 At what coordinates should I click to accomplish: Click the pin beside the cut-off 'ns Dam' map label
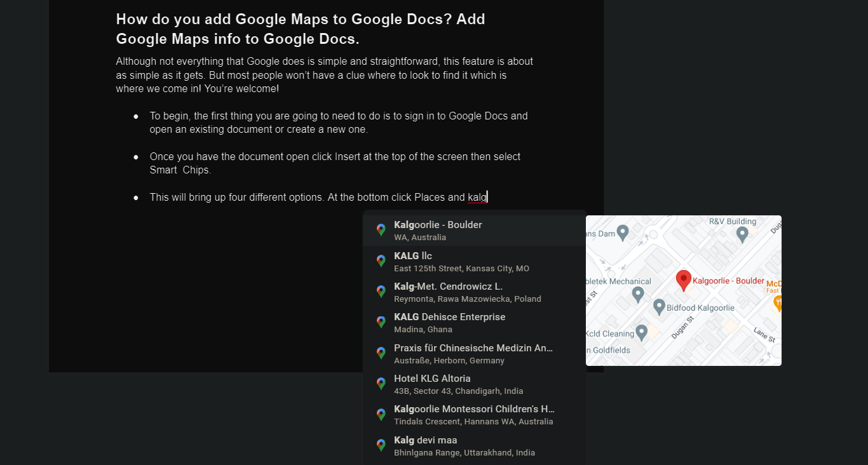click(623, 232)
